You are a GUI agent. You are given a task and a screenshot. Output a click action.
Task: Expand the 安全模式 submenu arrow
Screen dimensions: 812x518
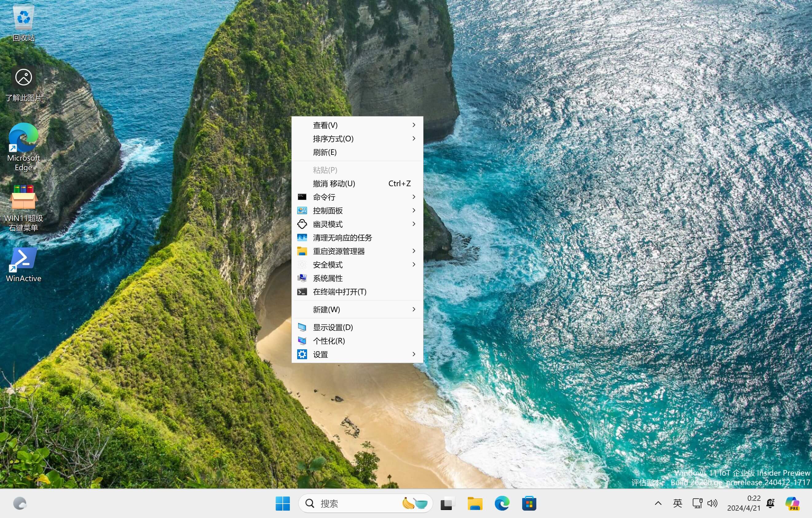pyautogui.click(x=414, y=265)
